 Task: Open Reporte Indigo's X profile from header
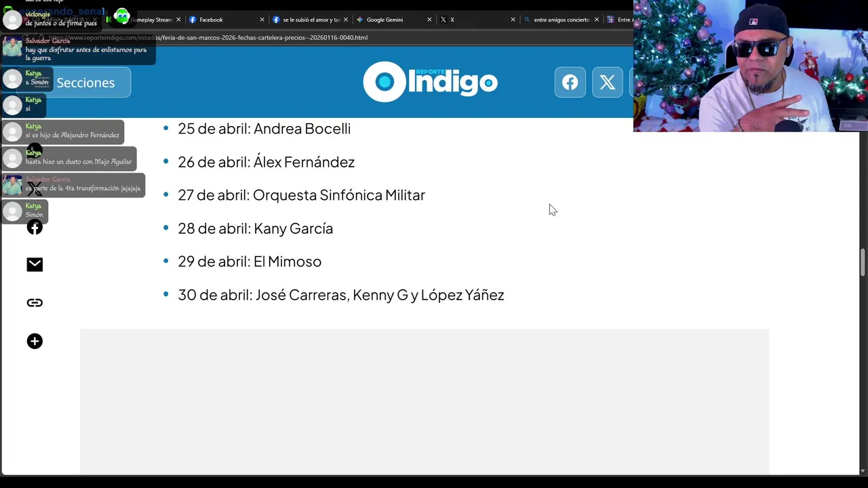click(608, 83)
